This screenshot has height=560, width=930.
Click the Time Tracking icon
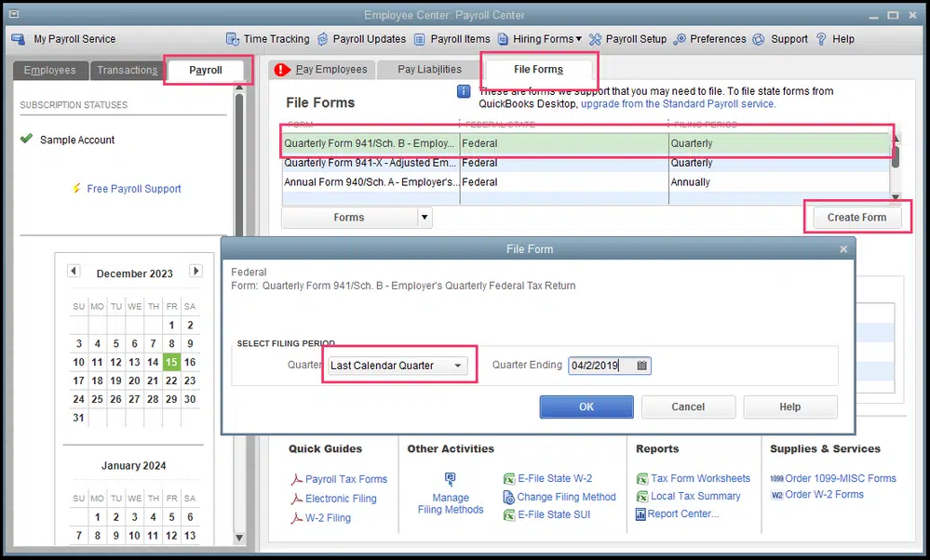click(233, 39)
